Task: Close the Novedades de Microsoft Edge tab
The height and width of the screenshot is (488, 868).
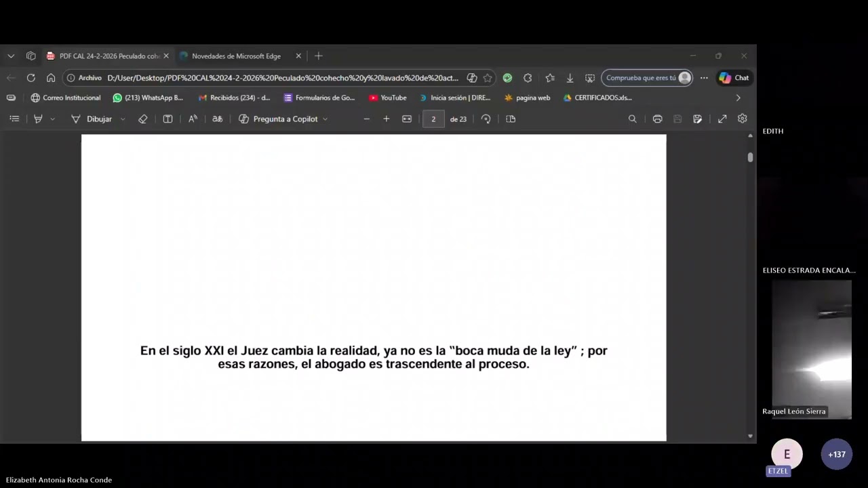Action: (298, 56)
